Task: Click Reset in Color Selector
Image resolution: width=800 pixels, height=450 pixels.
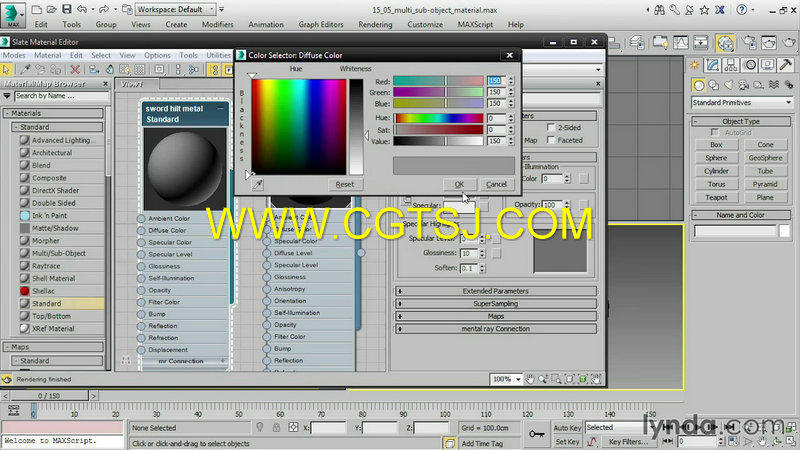Action: (x=345, y=185)
